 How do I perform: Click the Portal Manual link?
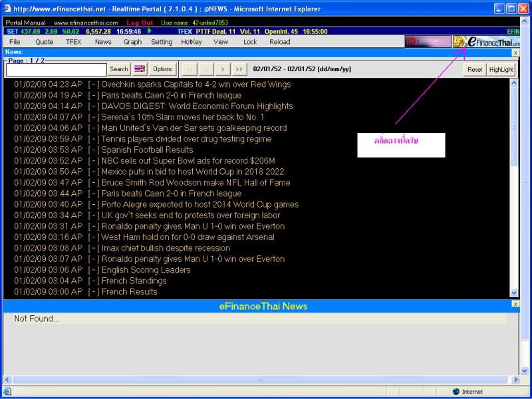tap(25, 23)
